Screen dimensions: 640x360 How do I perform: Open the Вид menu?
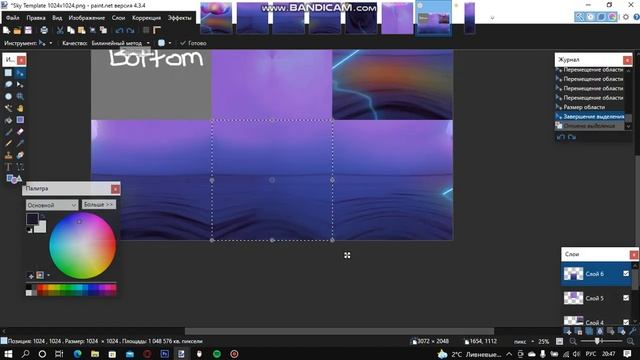click(x=57, y=18)
